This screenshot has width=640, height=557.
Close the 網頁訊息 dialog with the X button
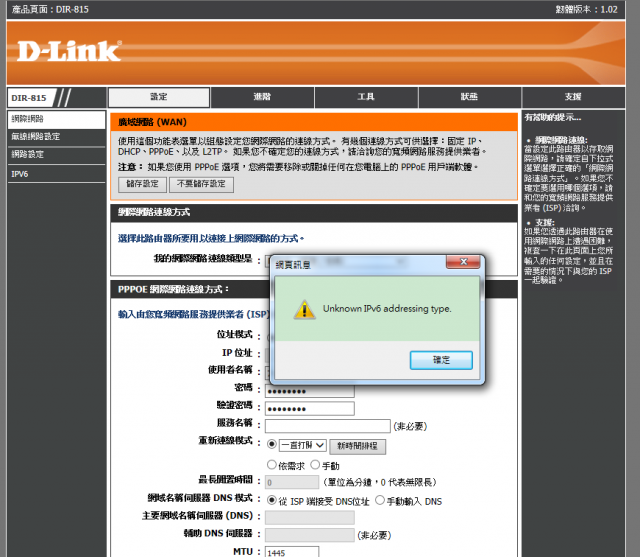pyautogui.click(x=463, y=262)
